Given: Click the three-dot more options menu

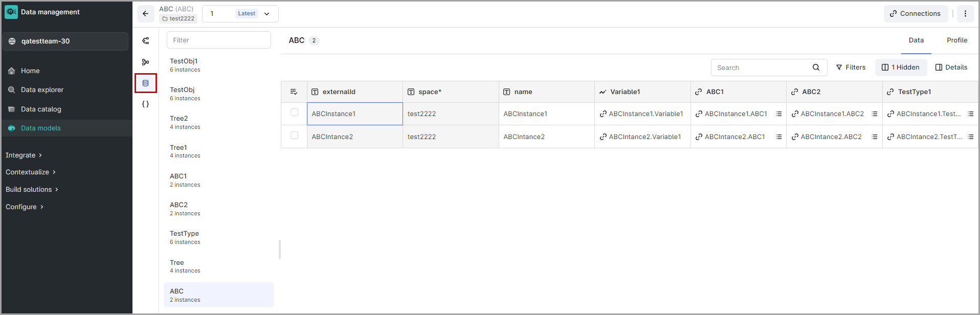Looking at the screenshot, I should [x=965, y=14].
